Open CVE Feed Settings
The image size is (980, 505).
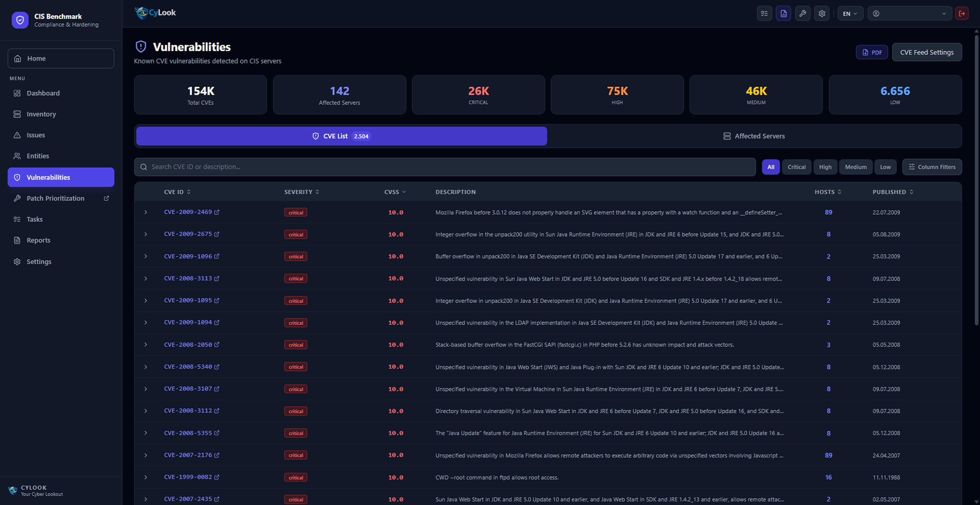[927, 52]
